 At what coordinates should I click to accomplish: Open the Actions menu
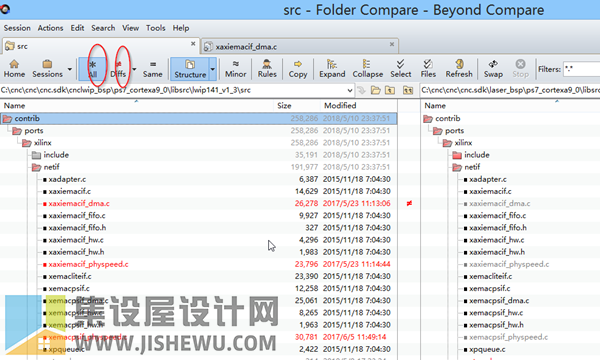point(50,28)
